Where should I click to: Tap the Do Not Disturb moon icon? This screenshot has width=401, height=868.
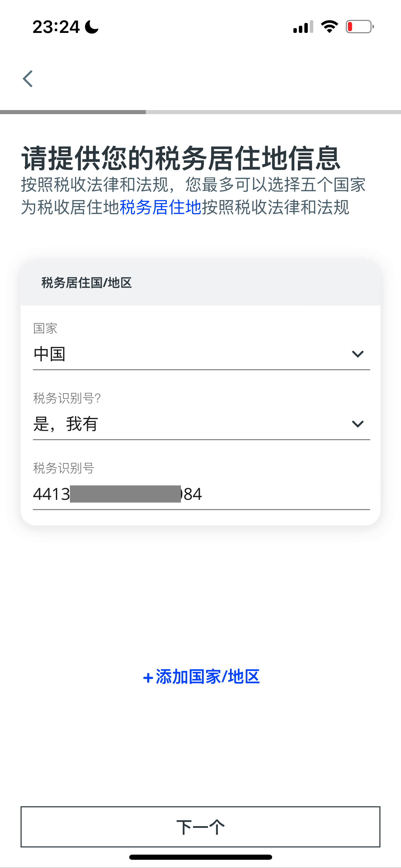(92, 27)
